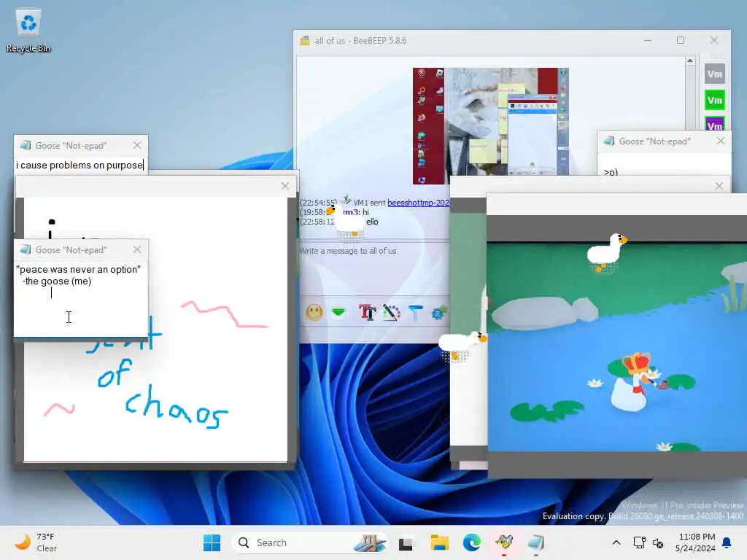Image resolution: width=747 pixels, height=560 pixels.
Task: Click the muted volume tray icon
Action: pos(658,542)
